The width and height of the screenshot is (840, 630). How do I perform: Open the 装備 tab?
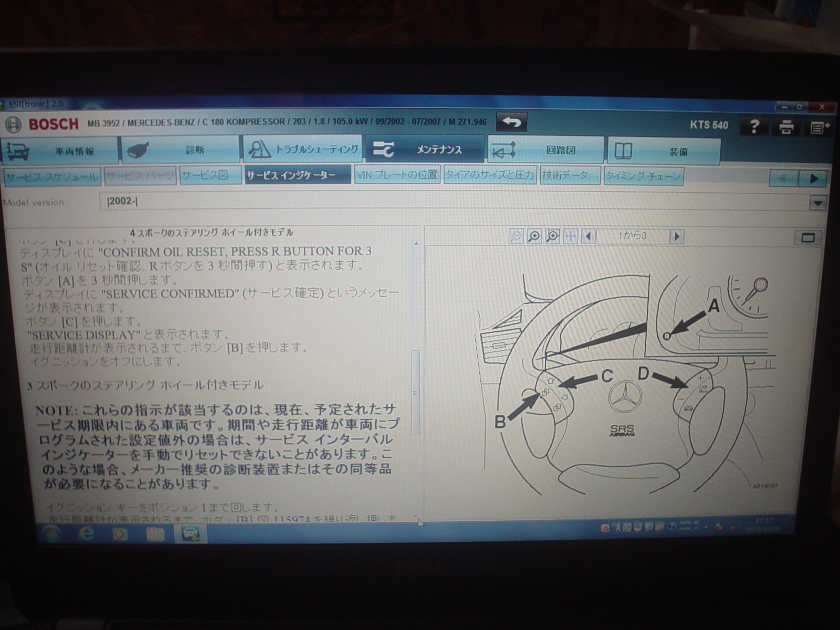664,151
